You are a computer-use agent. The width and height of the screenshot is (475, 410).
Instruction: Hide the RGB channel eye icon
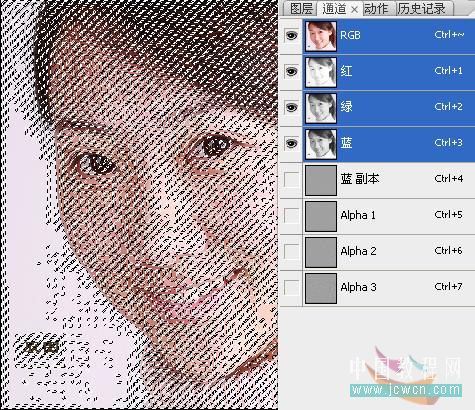pos(291,35)
